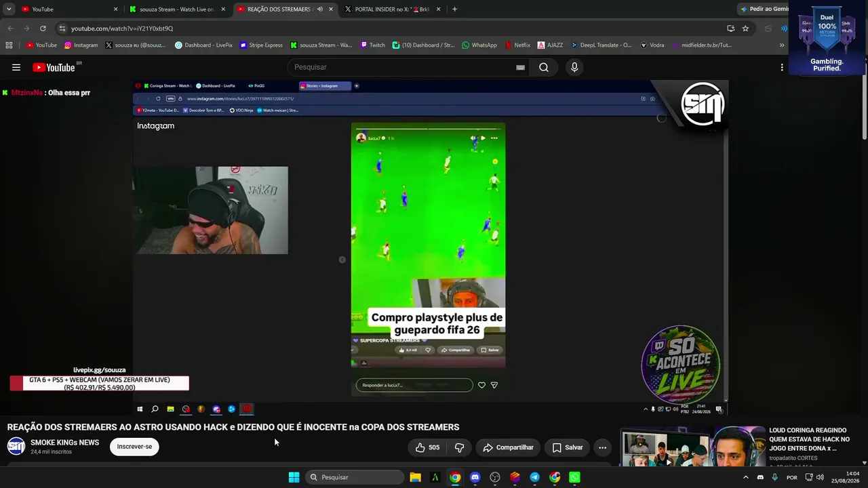The image size is (868, 488).
Task: Like the video with 505 likes
Action: pyautogui.click(x=427, y=447)
